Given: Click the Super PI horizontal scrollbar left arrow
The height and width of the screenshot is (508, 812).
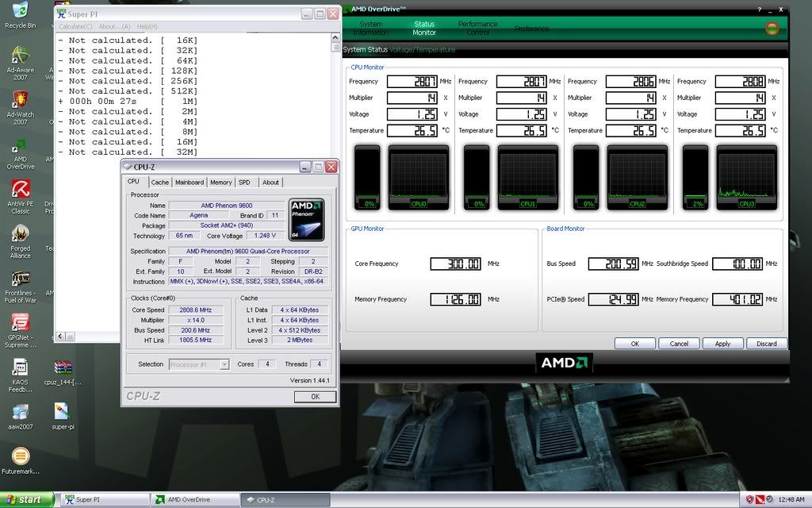Looking at the screenshot, I should pyautogui.click(x=60, y=337).
